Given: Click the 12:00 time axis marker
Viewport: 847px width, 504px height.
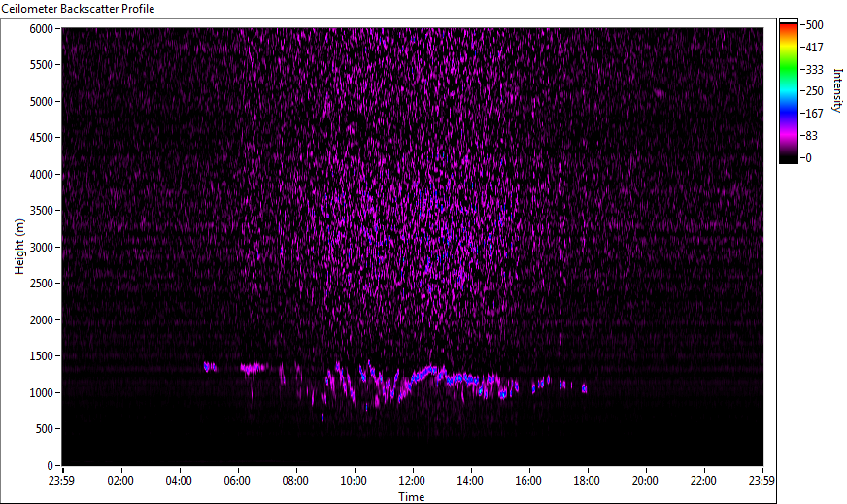Looking at the screenshot, I should tap(412, 480).
